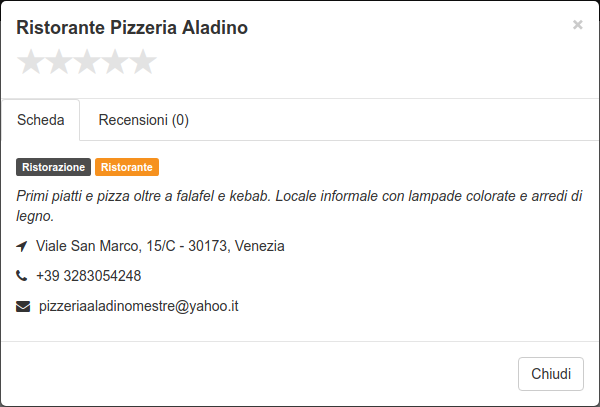Click the Viale San Marco address text
Image resolution: width=600 pixels, height=407 pixels.
(160, 246)
